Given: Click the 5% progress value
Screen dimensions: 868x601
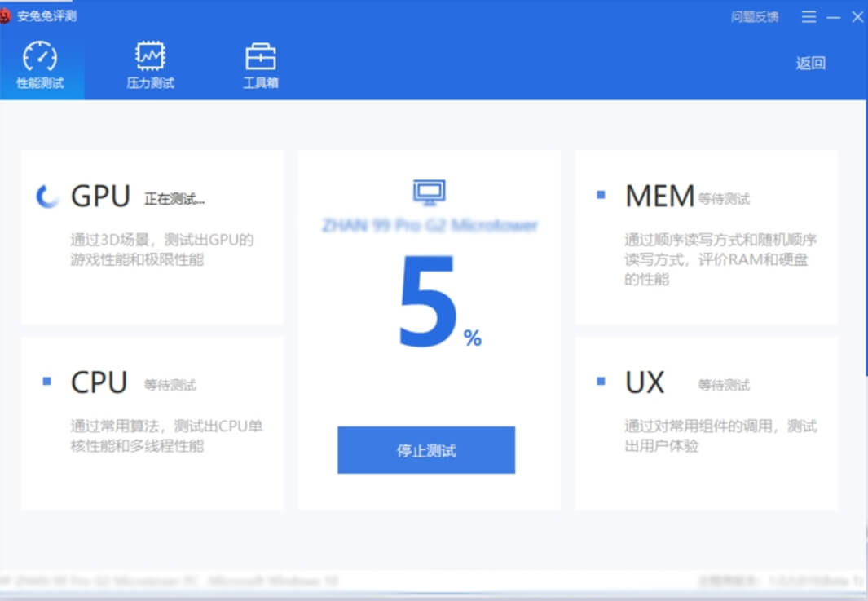Looking at the screenshot, I should coord(440,302).
